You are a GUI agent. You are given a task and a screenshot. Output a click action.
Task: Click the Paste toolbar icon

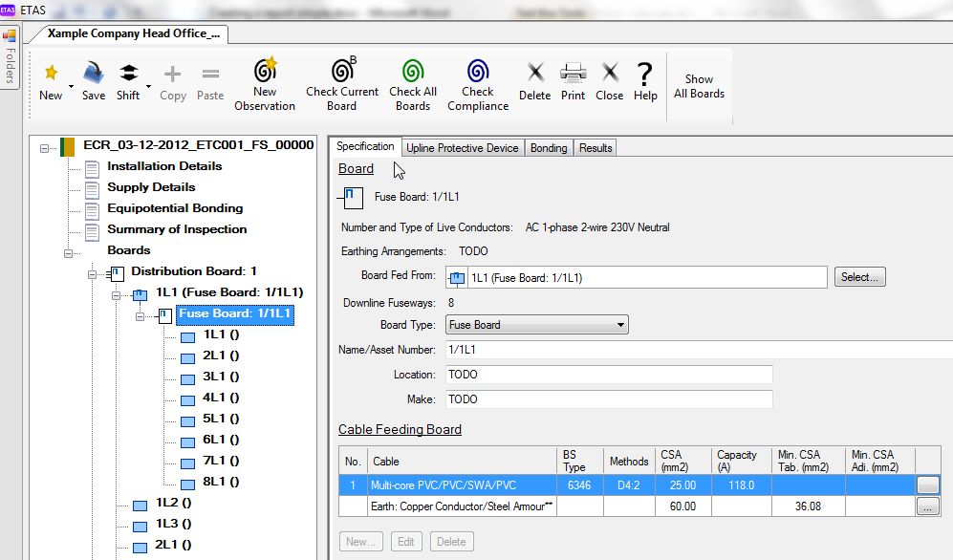coord(210,75)
